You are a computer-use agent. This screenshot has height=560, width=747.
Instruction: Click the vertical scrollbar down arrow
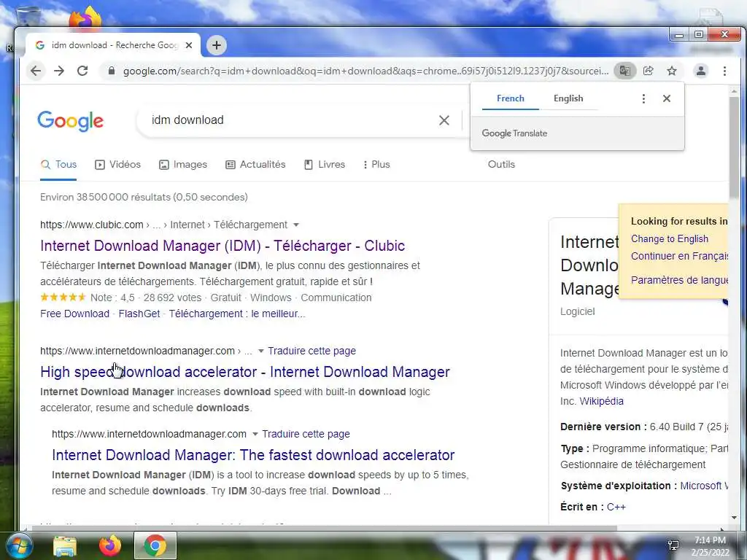pos(734,518)
